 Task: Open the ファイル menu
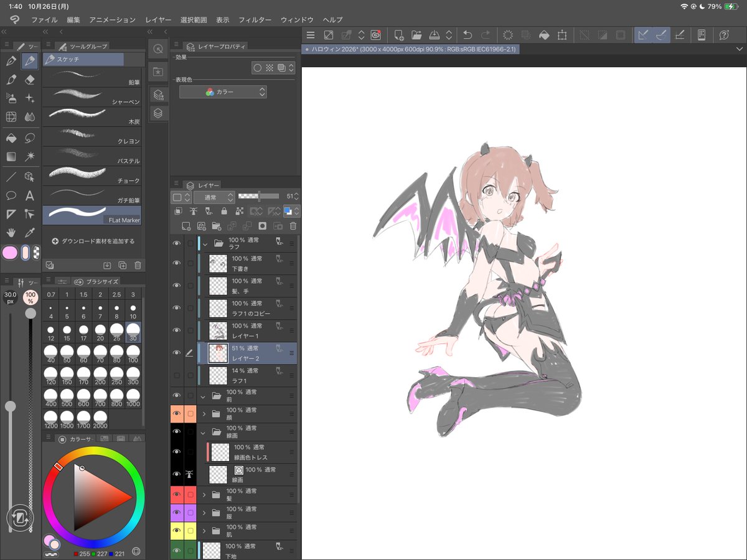click(x=44, y=20)
